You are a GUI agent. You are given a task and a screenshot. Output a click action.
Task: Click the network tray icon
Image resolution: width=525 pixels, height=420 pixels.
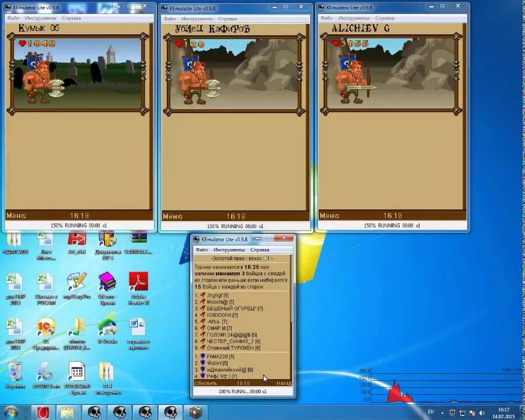pyautogui.click(x=463, y=412)
